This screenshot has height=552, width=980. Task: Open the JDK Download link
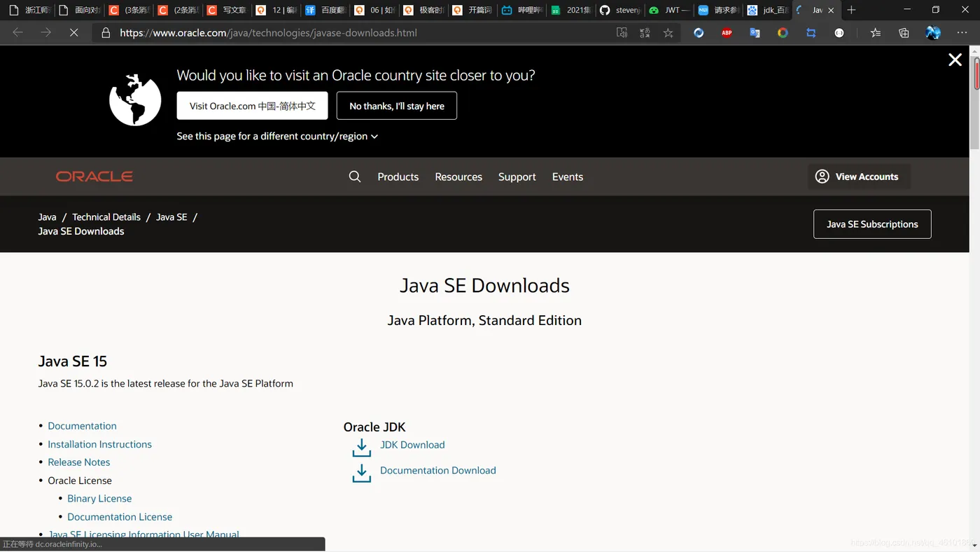pos(412,445)
